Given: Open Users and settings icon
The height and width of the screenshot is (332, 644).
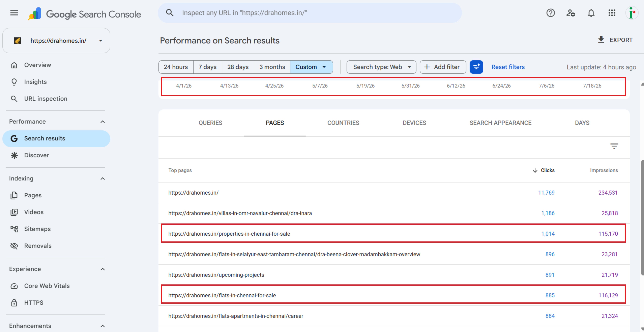Looking at the screenshot, I should 570,13.
